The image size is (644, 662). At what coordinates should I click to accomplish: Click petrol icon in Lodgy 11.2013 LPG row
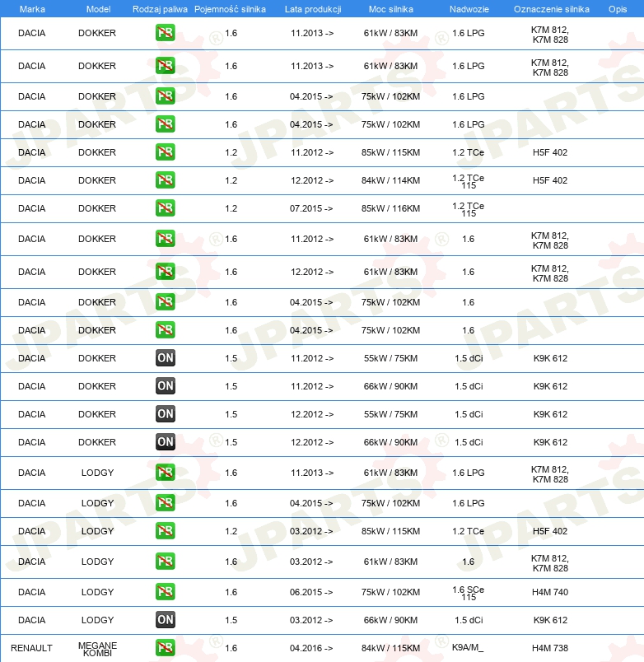[165, 473]
